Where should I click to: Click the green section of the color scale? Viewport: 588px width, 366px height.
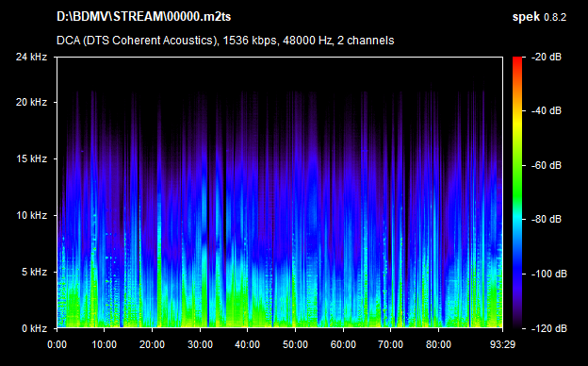click(517, 184)
